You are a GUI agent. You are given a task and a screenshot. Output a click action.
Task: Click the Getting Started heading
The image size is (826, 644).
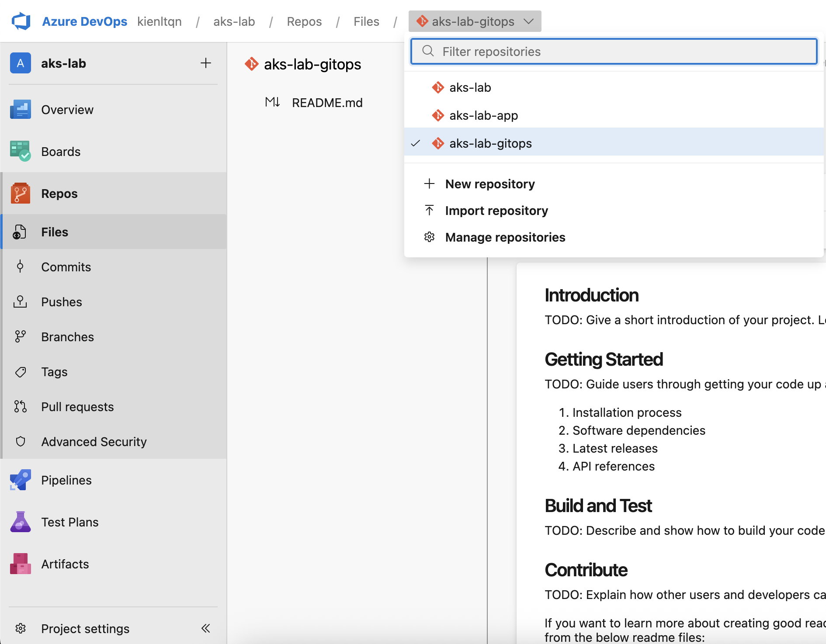click(604, 360)
